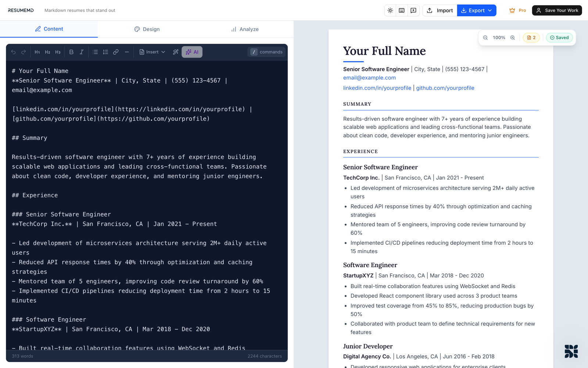588x368 pixels.
Task: Click the EXPERIENCE heading in preview
Action: click(x=361, y=151)
